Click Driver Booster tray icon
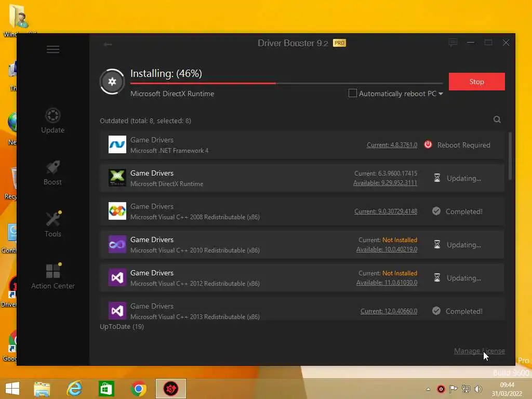This screenshot has width=532, height=399. pos(441,389)
